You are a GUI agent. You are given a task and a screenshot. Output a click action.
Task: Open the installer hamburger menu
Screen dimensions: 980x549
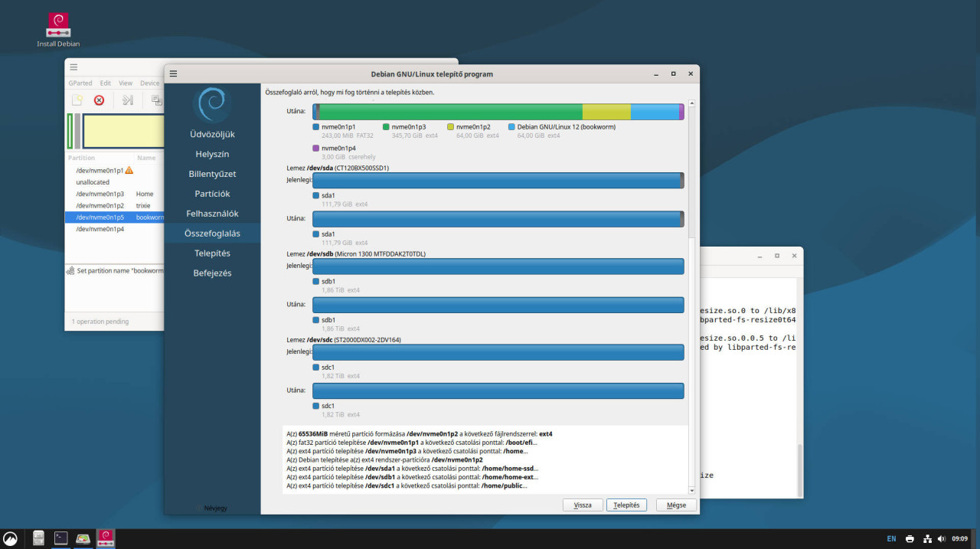coord(174,74)
